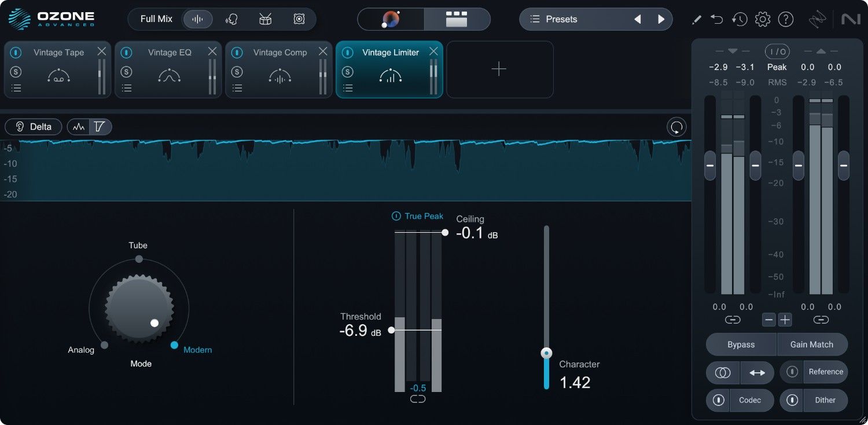This screenshot has height=425, width=868.
Task: Open the Full Mix target selector
Action: [x=156, y=19]
